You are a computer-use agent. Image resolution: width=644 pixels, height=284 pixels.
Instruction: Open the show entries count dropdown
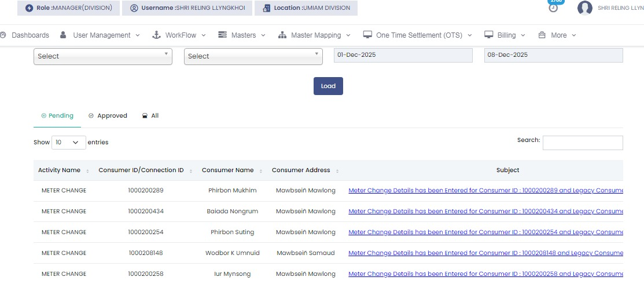68,143
